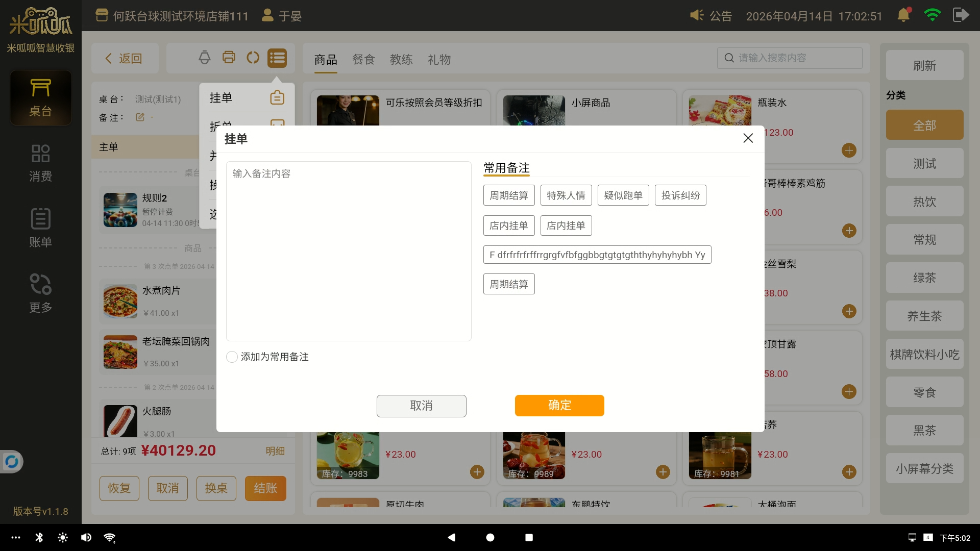The width and height of the screenshot is (980, 551).
Task: Close the 挂单 dialog with X
Action: click(748, 138)
